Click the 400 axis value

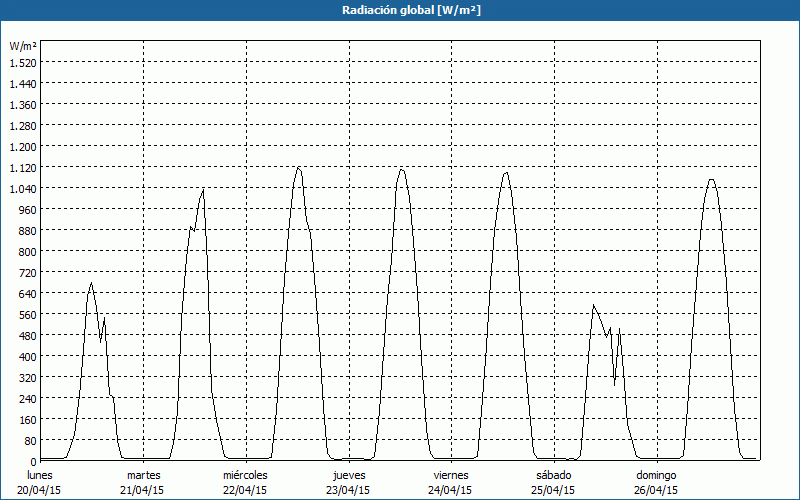click(29, 356)
